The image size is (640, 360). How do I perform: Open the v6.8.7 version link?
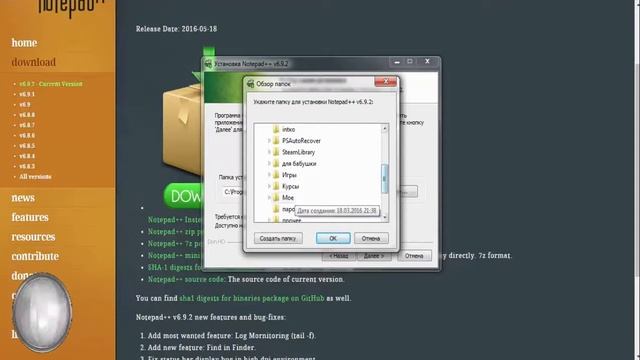point(27,125)
